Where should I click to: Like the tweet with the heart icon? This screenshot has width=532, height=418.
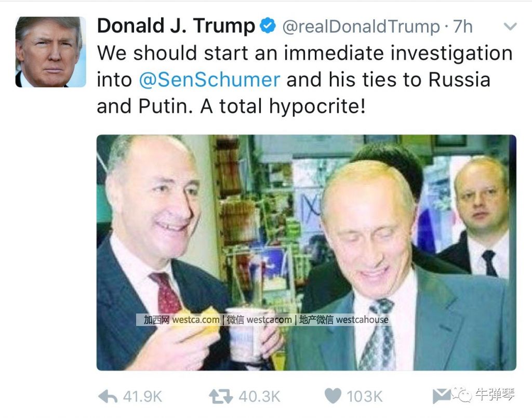333,397
